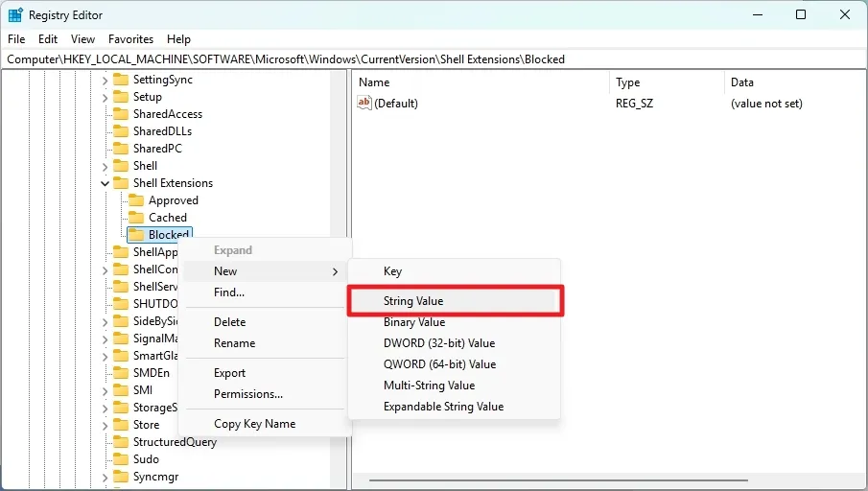Click the (Default) string value icon
The height and width of the screenshot is (491, 868).
click(364, 103)
